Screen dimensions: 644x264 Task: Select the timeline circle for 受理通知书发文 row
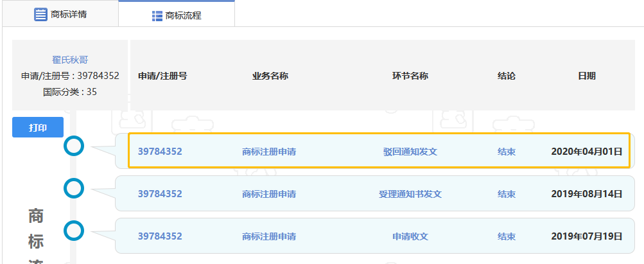click(x=74, y=188)
